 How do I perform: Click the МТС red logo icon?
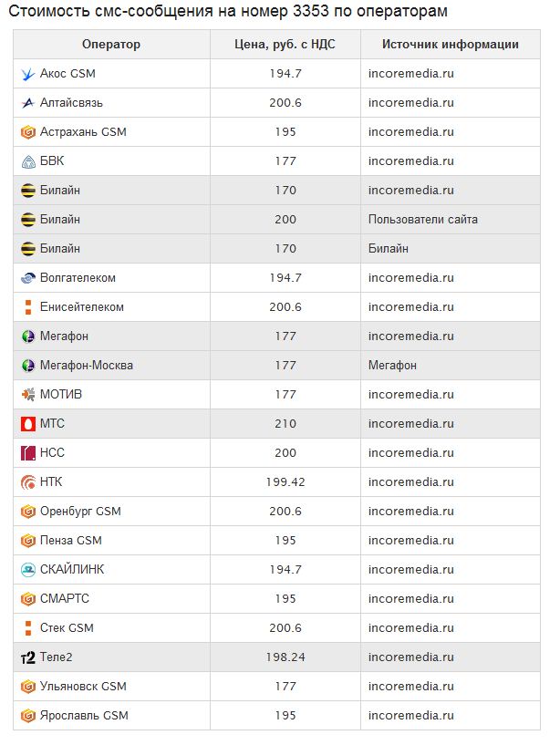[x=27, y=424]
